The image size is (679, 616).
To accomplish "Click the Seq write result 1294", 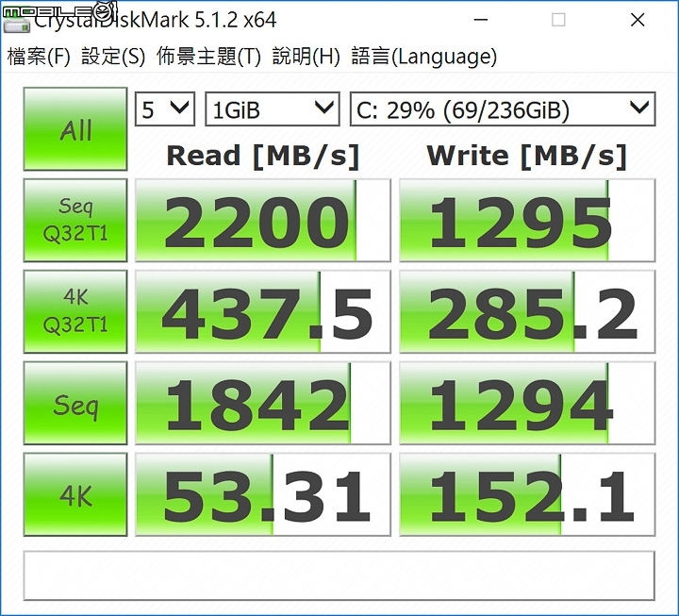I will [527, 403].
